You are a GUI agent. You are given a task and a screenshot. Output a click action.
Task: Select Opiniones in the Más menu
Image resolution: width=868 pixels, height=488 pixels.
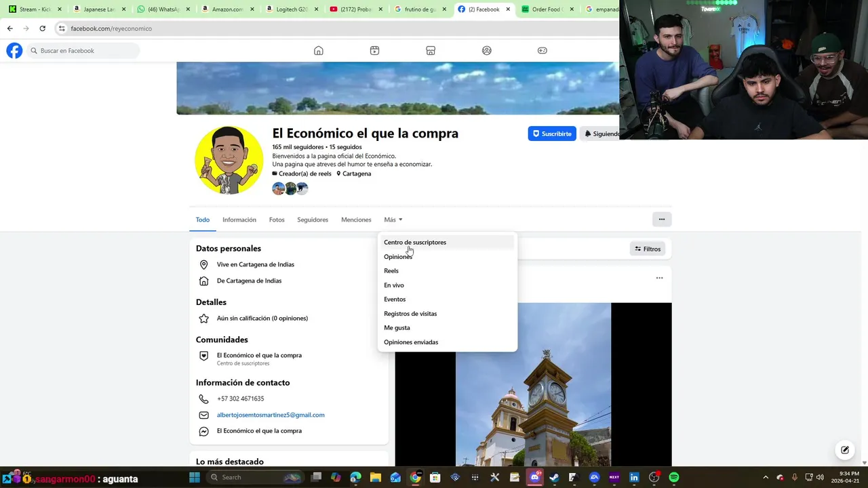point(447,256)
